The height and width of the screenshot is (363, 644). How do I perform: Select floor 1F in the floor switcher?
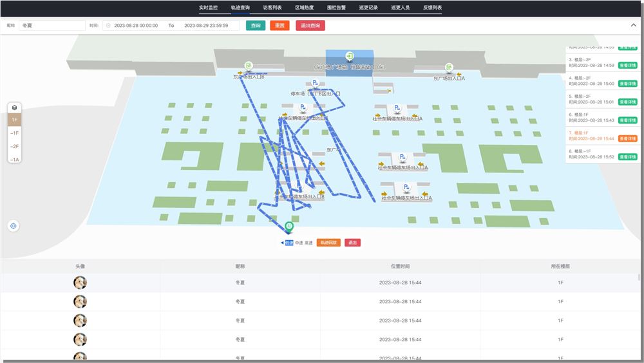tap(14, 120)
